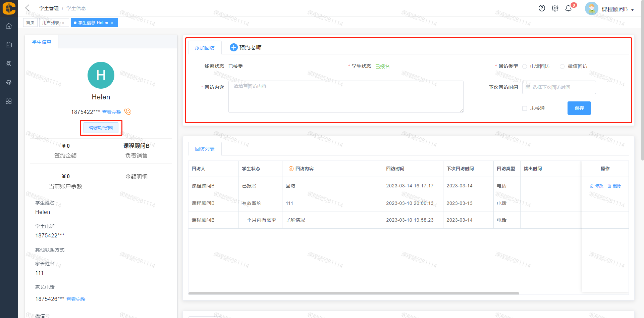Click the phone call icon beside Helen's number
644x318 pixels.
127,111
